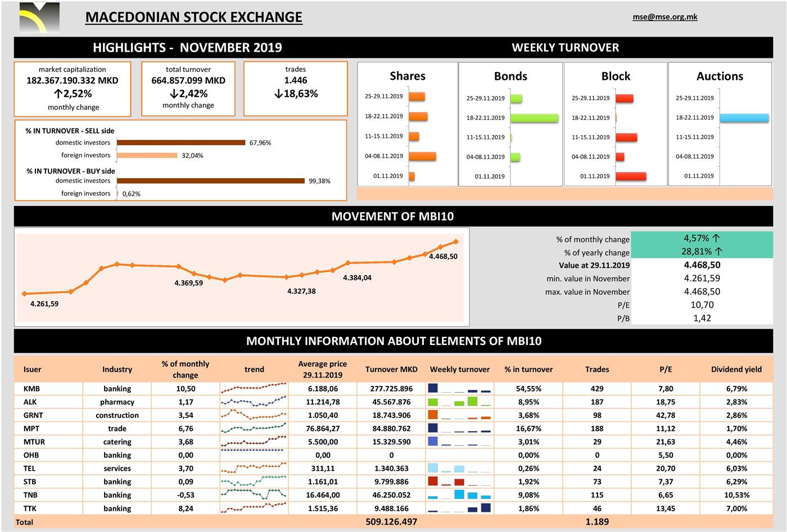The width and height of the screenshot is (787, 532).
Task: Select the domestic investors SELL side bar
Action: click(180, 143)
